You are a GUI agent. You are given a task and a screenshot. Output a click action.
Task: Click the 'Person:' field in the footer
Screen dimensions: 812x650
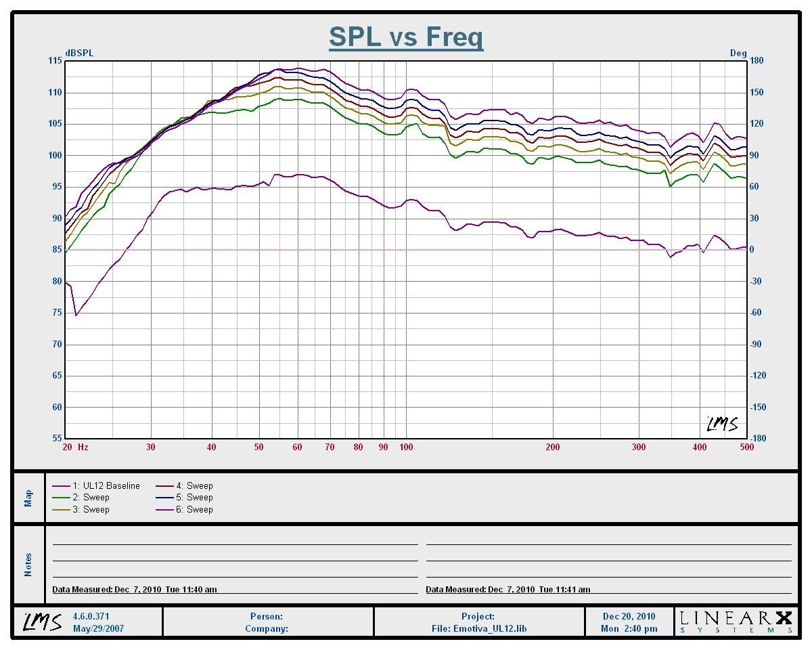267,617
